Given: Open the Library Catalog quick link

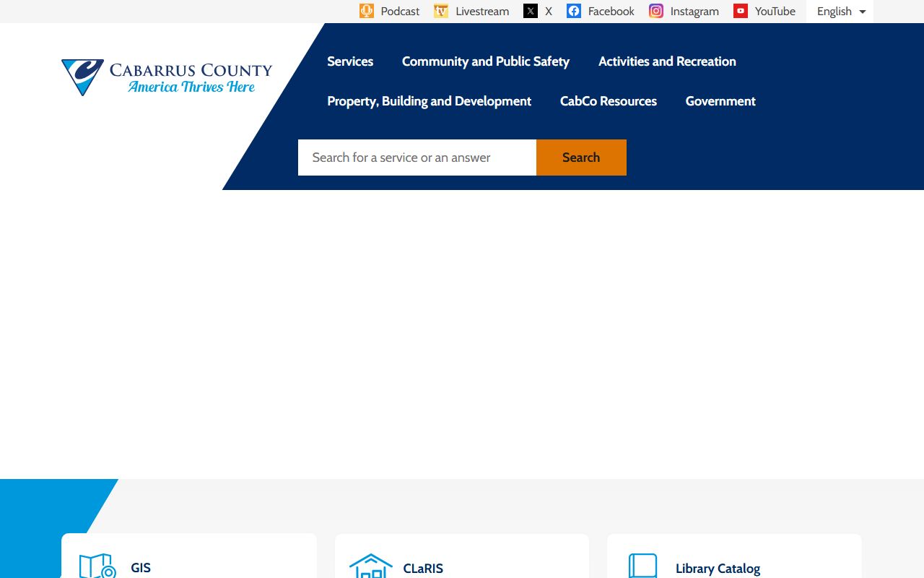Looking at the screenshot, I should (x=734, y=556).
